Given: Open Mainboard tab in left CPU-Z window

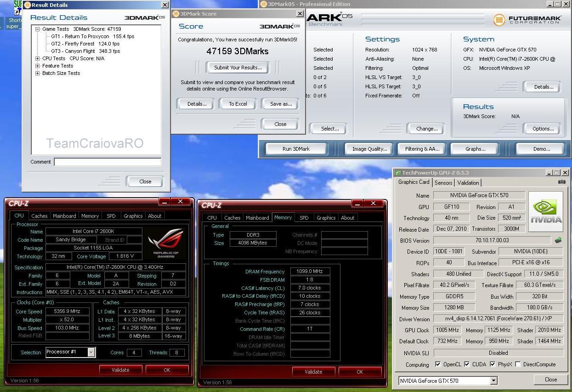Looking at the screenshot, I should pyautogui.click(x=64, y=216).
